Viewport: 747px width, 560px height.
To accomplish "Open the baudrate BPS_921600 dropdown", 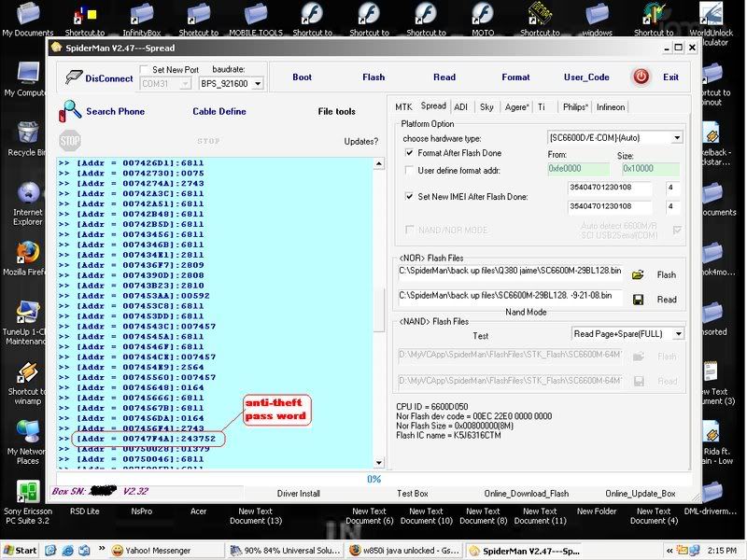I will [x=258, y=84].
